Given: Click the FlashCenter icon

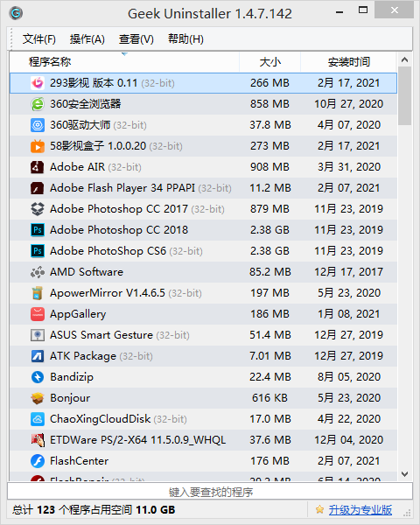Looking at the screenshot, I should point(37,461).
